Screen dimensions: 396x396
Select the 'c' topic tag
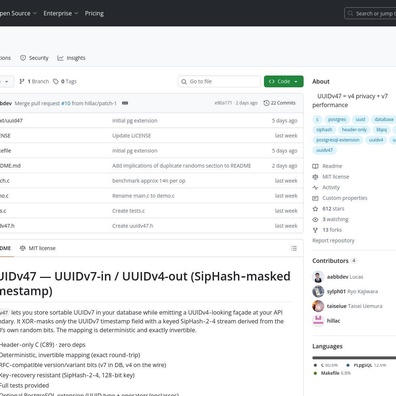[x=317, y=119]
